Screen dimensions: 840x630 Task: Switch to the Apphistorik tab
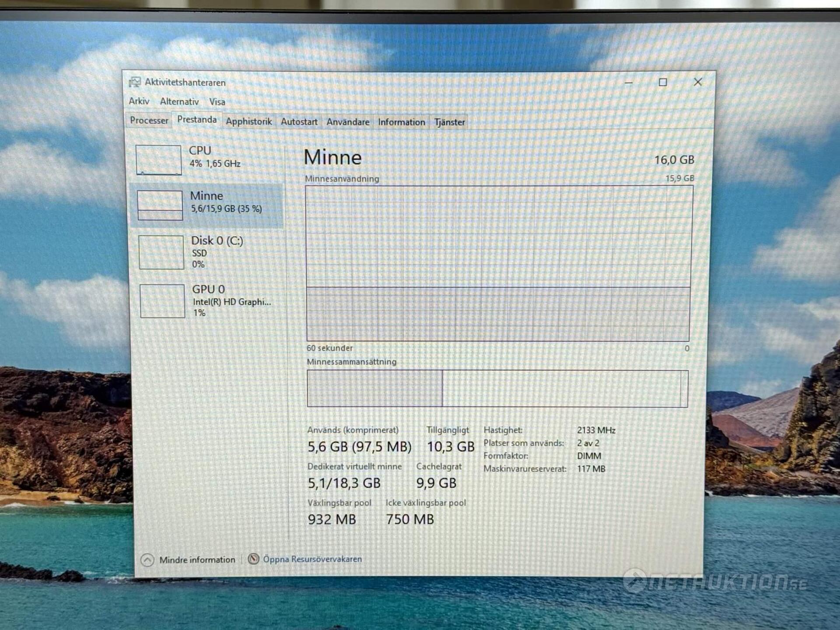(x=249, y=122)
